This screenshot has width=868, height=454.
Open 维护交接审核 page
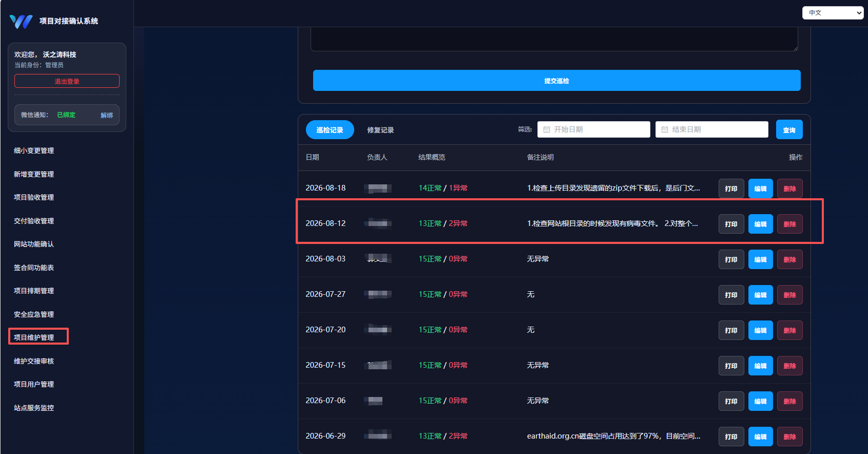(34, 361)
